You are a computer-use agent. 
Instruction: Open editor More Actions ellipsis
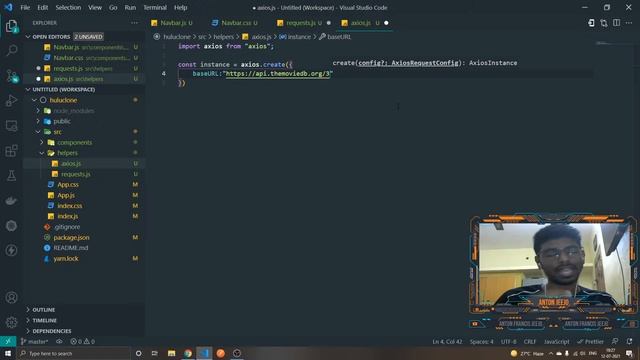[629, 23]
